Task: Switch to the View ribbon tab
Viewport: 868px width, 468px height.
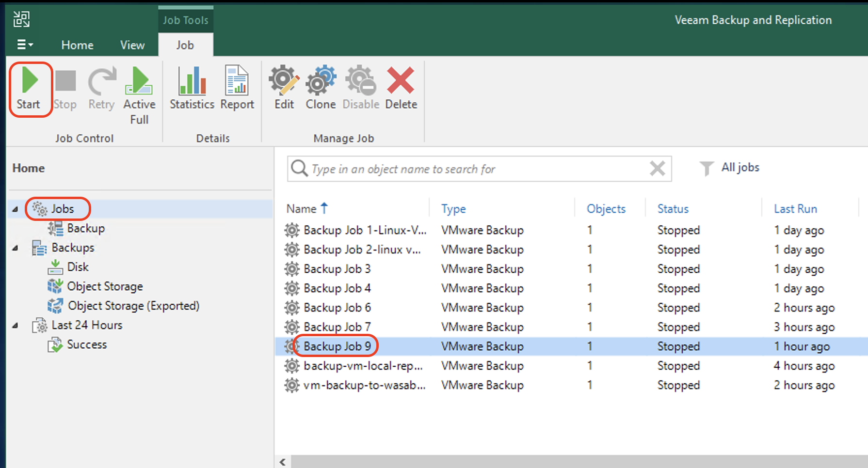Action: [x=132, y=45]
